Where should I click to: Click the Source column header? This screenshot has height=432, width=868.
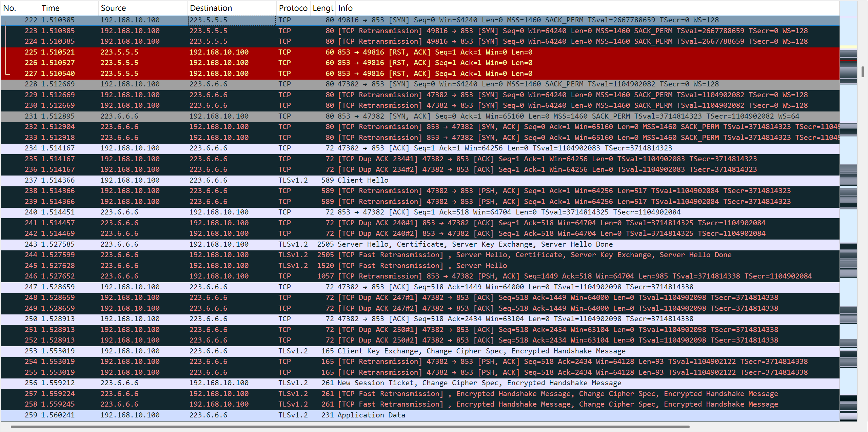(x=142, y=8)
